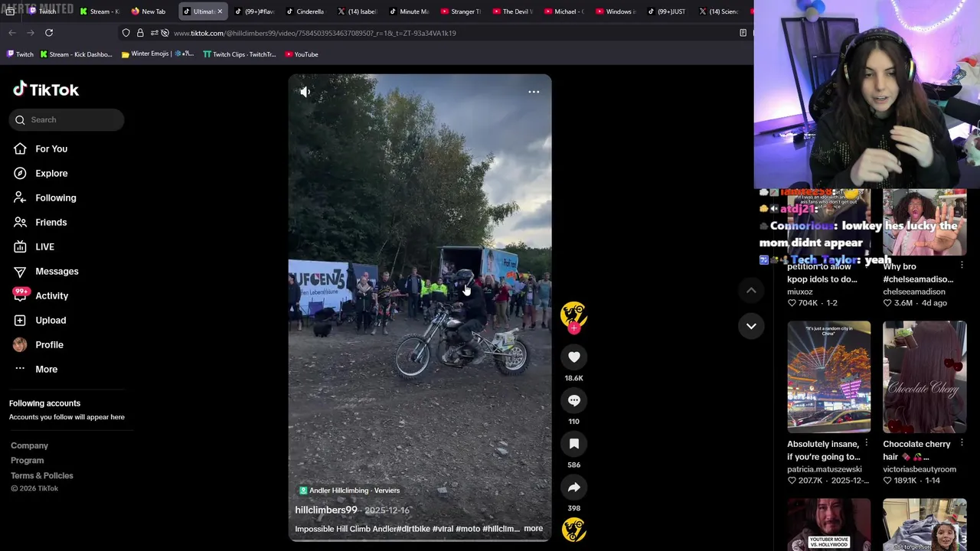Screen dimensions: 980x551
Task: Open the Stream - Kick Dashboard bookmark
Action: (x=76, y=54)
